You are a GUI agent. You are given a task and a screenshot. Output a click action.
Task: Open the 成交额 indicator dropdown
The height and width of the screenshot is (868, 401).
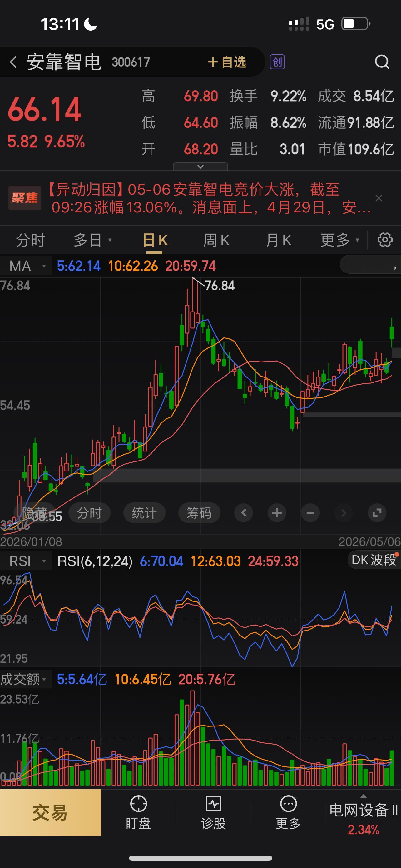(26, 679)
